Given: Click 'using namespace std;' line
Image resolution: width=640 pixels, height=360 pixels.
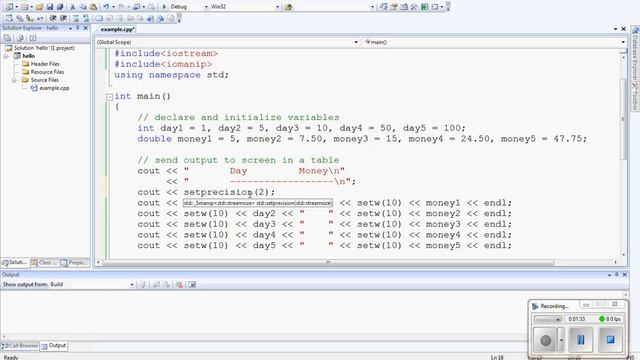Looking at the screenshot, I should tap(171, 75).
